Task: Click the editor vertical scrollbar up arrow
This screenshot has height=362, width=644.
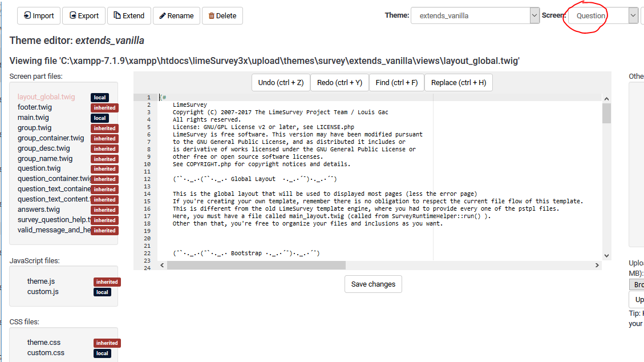Action: [x=606, y=99]
